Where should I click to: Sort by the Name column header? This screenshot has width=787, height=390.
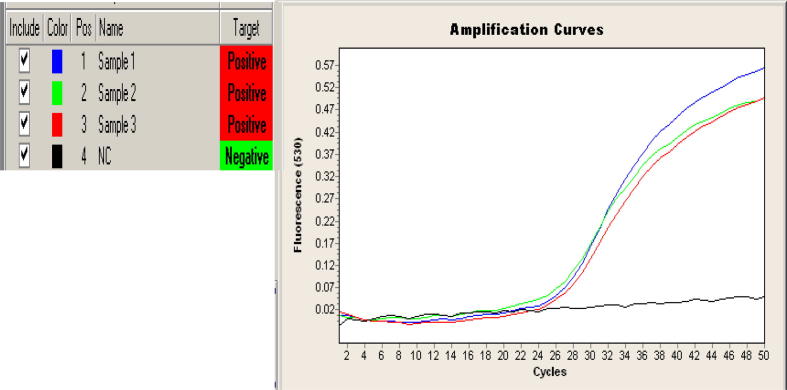[x=158, y=29]
